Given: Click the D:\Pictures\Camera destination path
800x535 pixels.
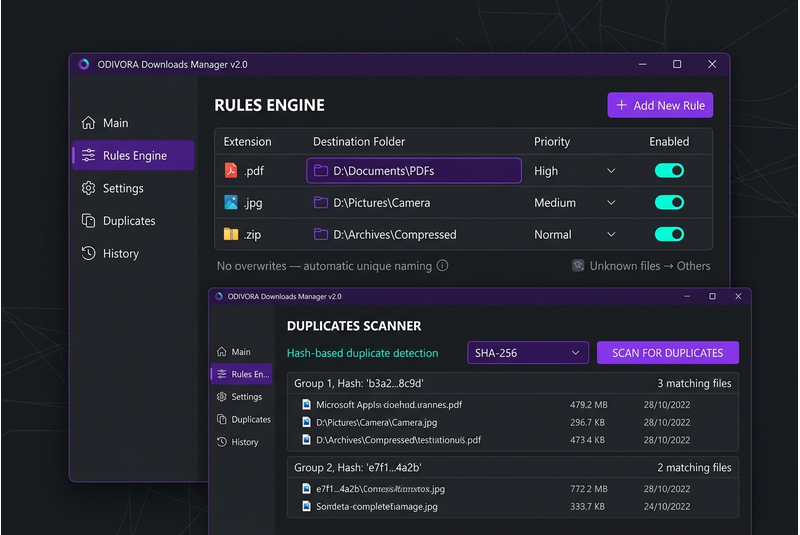Looking at the screenshot, I should [382, 202].
